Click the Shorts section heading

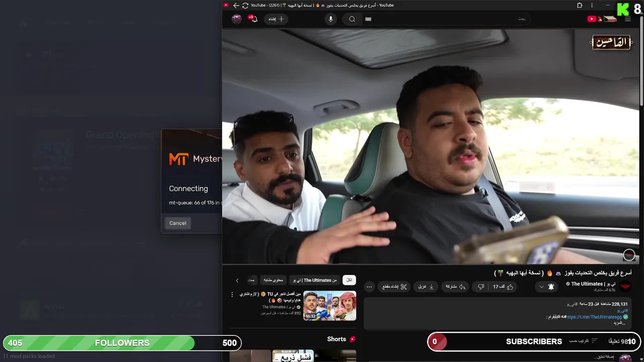pyautogui.click(x=341, y=339)
